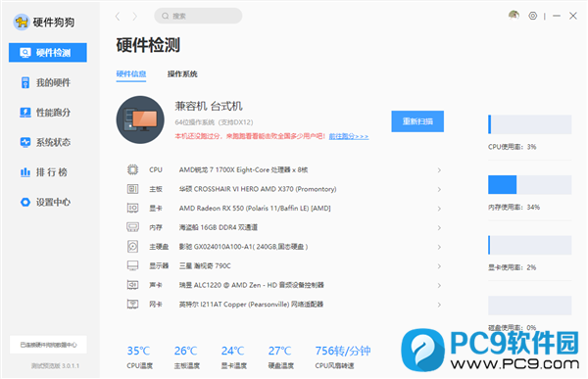Click the forward navigation arrow
This screenshot has height=379, width=588.
click(x=134, y=16)
